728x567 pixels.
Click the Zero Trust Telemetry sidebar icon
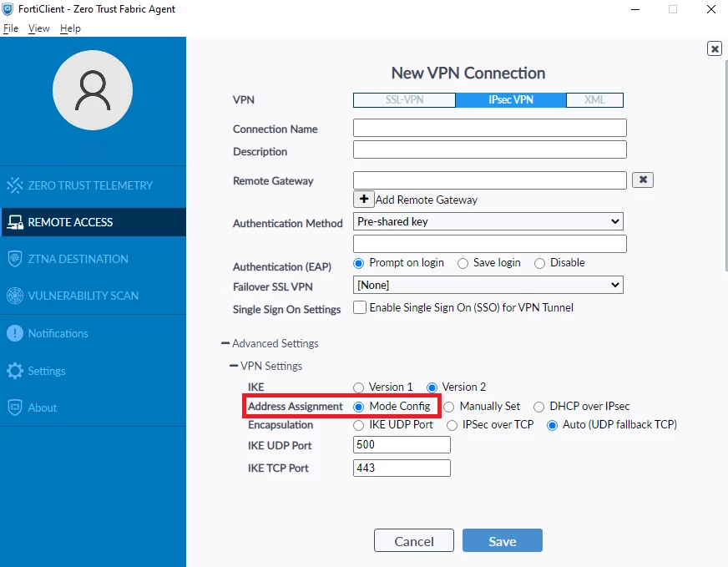[x=15, y=185]
